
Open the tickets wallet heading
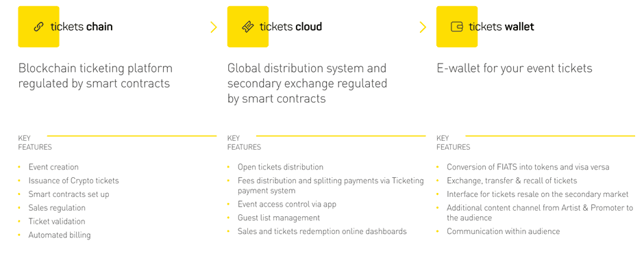coord(501,27)
